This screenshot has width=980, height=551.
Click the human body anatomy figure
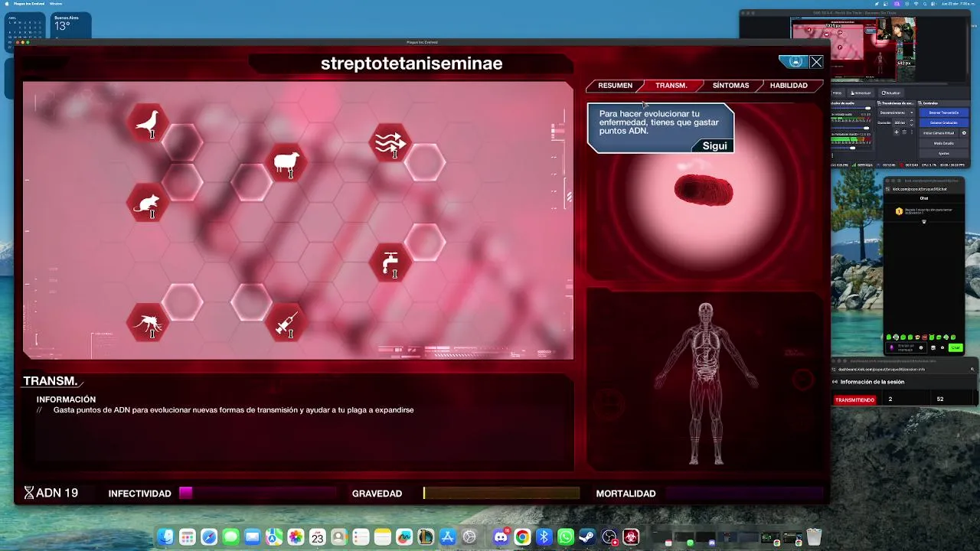[705, 383]
